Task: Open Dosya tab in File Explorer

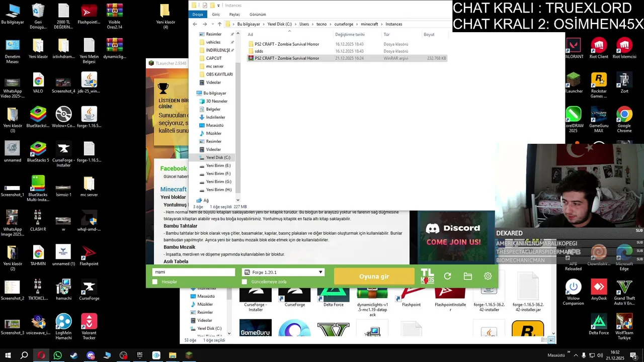Action: [x=198, y=15]
